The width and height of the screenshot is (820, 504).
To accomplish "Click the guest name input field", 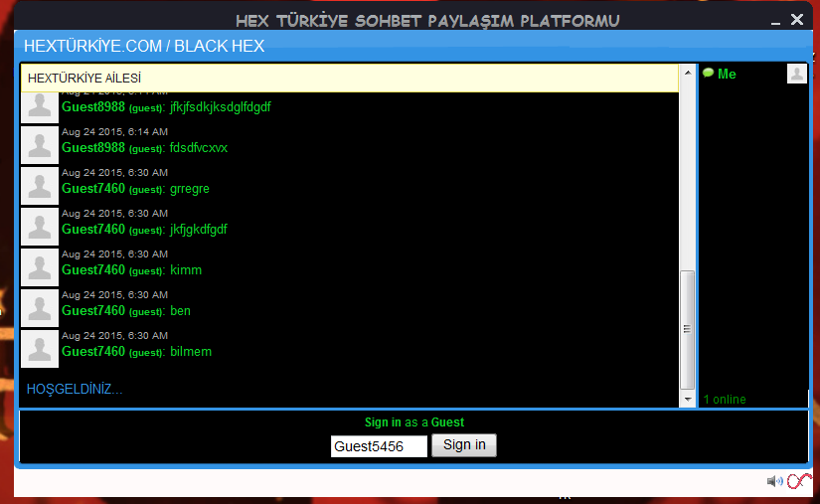I will coord(379,446).
